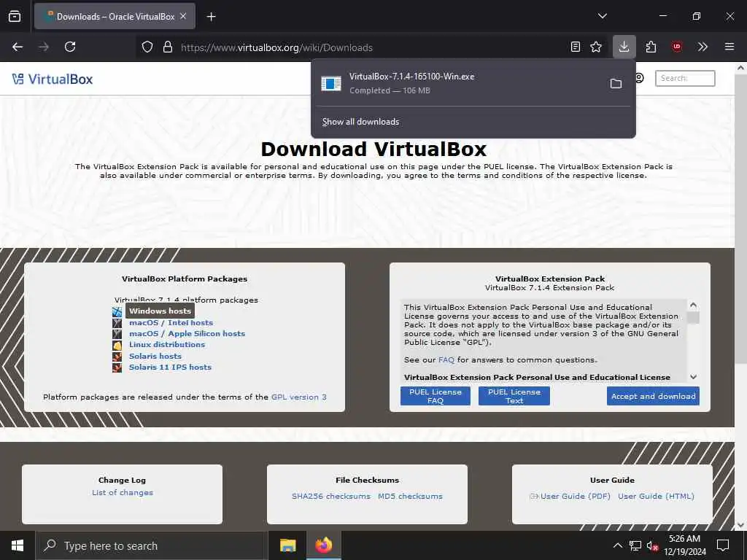Click the Linux distributions icon
The image size is (747, 560).
pyautogui.click(x=117, y=345)
